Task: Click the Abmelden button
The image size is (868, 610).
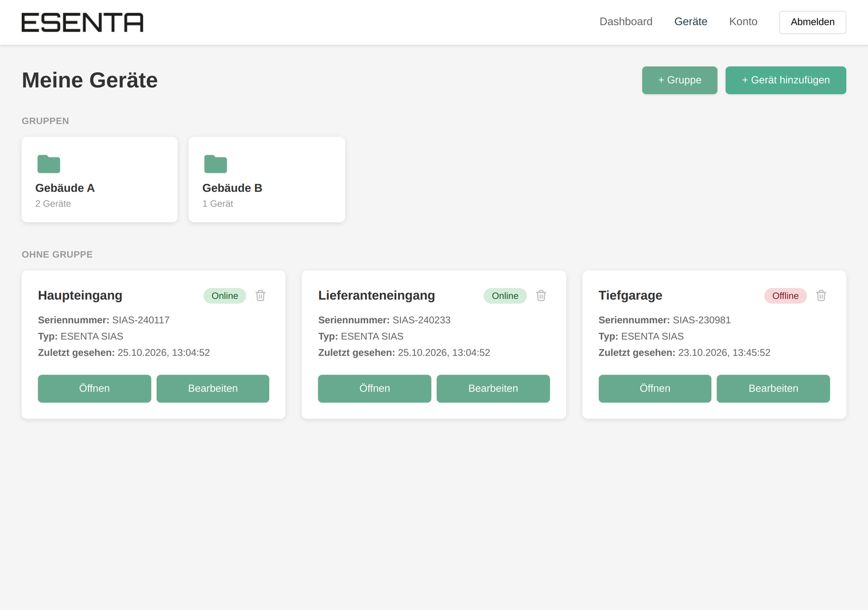Action: point(813,22)
